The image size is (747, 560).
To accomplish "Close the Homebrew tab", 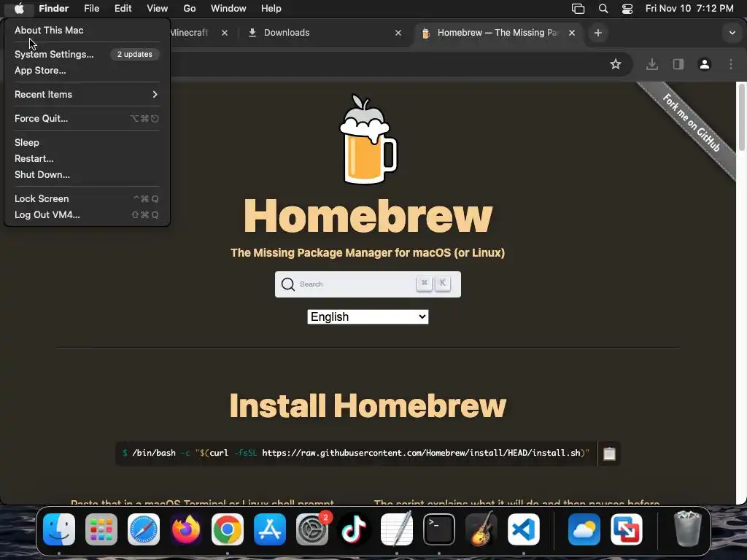I will pyautogui.click(x=572, y=33).
